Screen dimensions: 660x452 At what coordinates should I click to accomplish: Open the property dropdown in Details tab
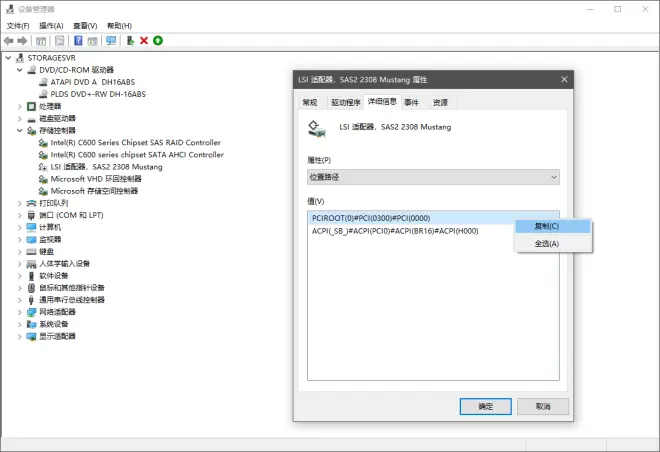[433, 177]
